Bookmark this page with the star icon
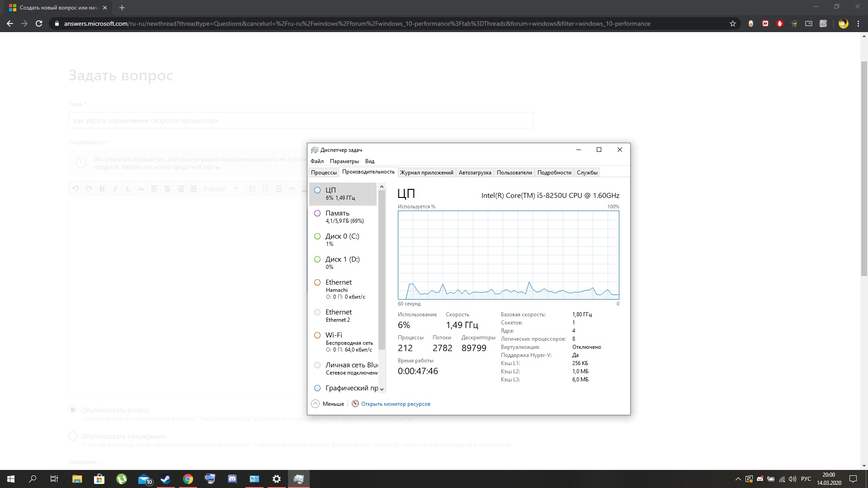Screen dimensions: 868x488 [x=733, y=23]
